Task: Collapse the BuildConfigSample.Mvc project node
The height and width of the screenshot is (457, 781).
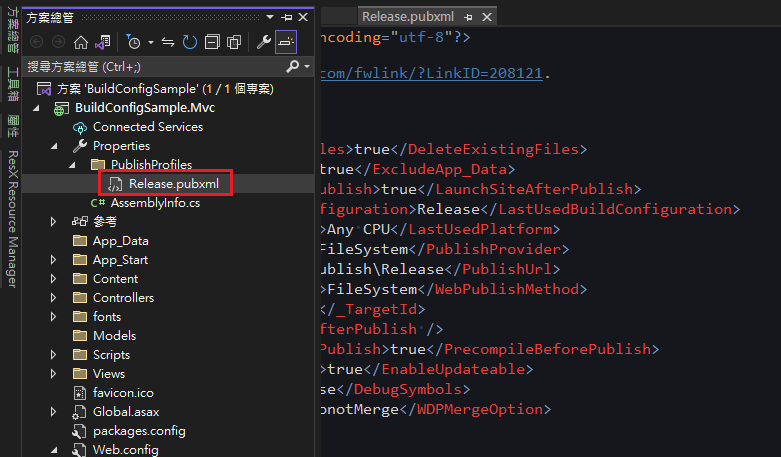Action: 36,108
